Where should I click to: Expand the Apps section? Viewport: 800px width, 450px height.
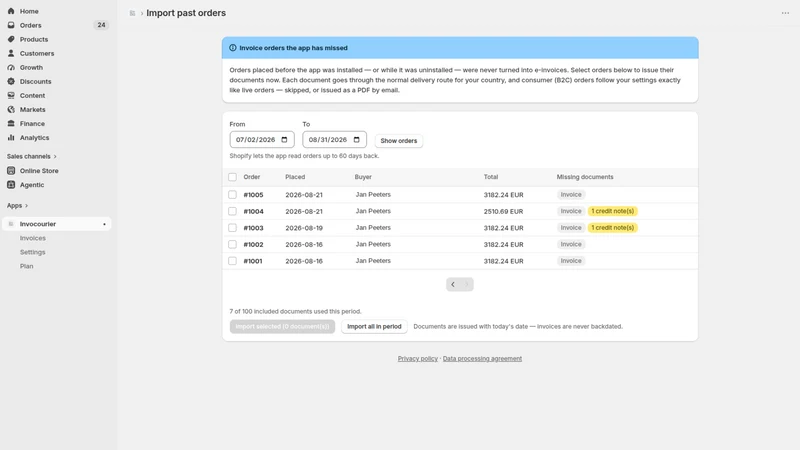(x=17, y=206)
